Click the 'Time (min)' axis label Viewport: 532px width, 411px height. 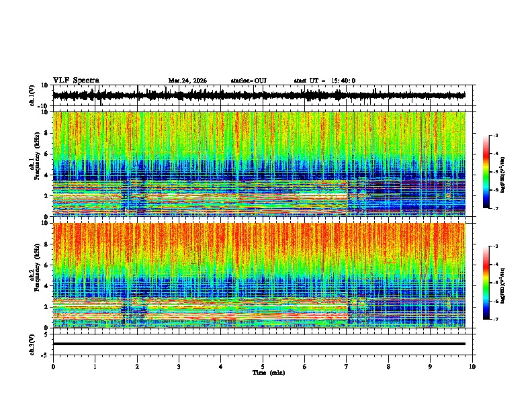pyautogui.click(x=269, y=373)
